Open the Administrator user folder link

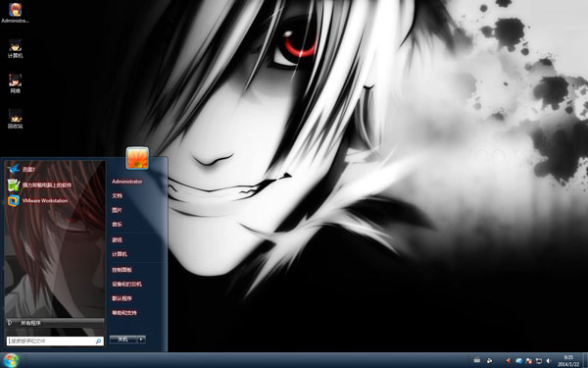126,182
